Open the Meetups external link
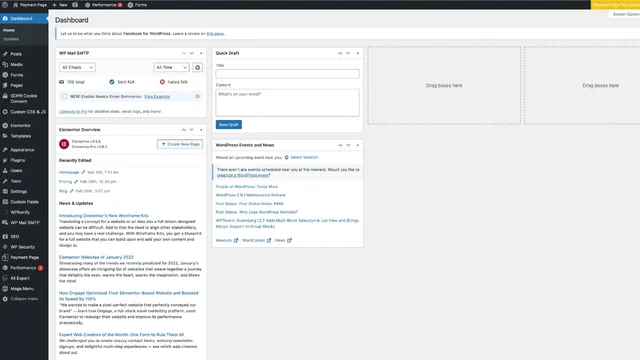The height and width of the screenshot is (360, 640). pos(227,240)
